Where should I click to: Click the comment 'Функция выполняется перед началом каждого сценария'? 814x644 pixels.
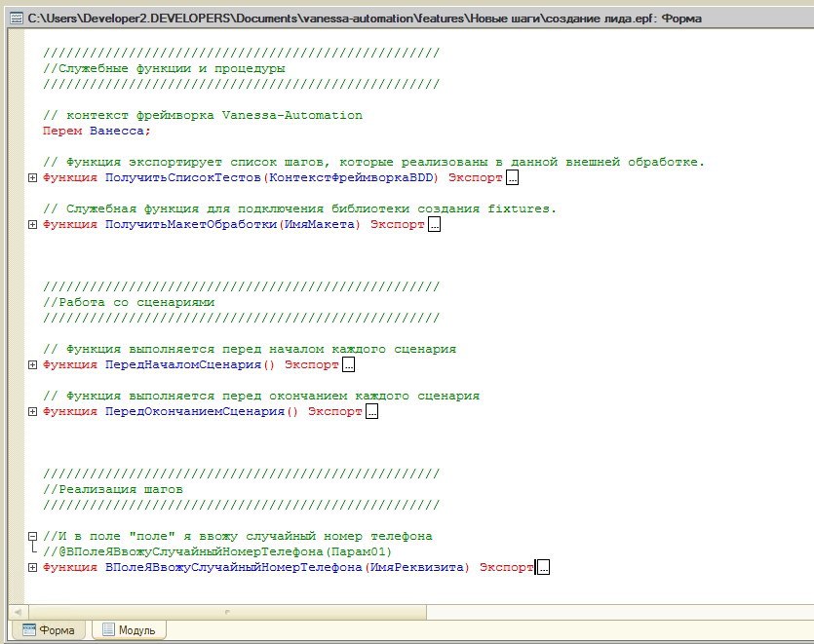[x=250, y=349]
